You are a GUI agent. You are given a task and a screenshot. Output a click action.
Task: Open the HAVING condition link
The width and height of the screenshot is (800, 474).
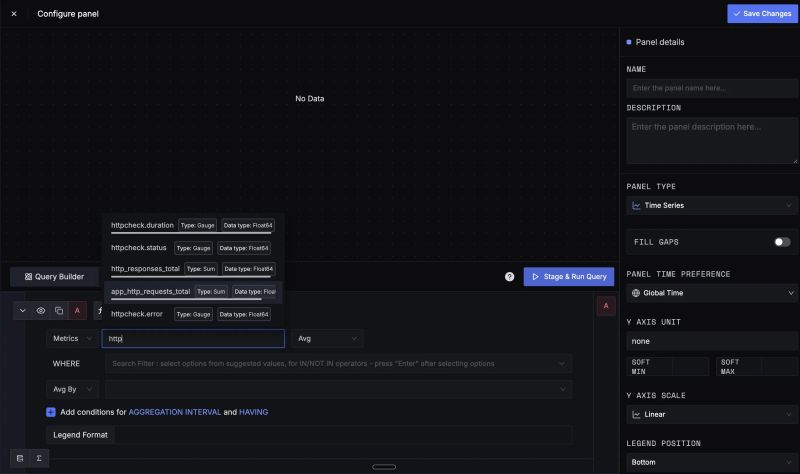point(254,412)
